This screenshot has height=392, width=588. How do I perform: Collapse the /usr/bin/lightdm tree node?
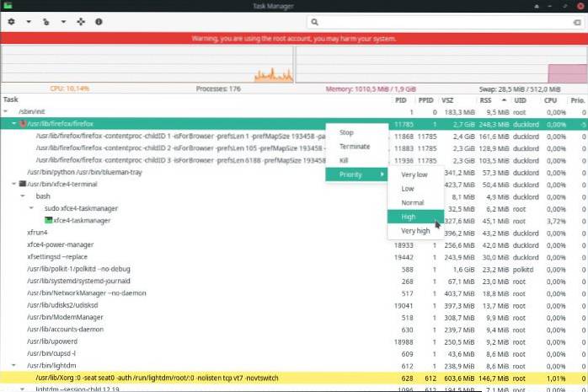(13, 365)
